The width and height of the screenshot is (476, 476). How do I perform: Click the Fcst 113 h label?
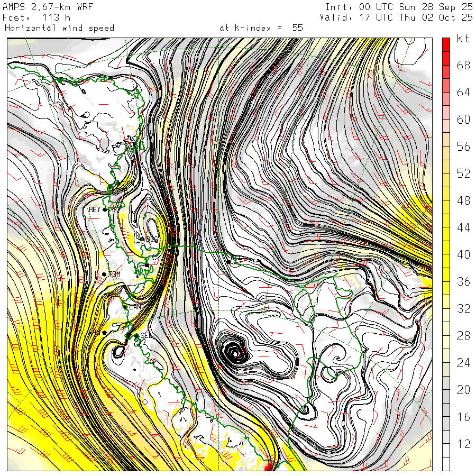click(x=36, y=17)
